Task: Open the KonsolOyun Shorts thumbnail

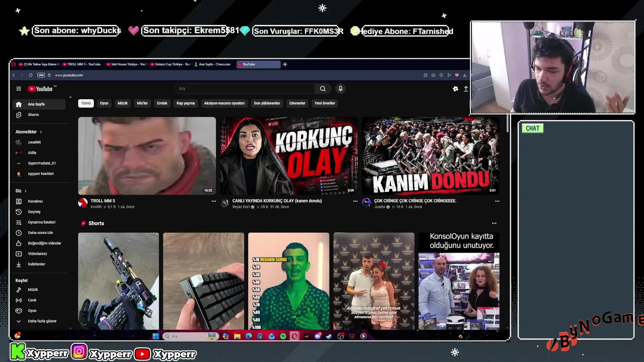Action: tap(459, 281)
